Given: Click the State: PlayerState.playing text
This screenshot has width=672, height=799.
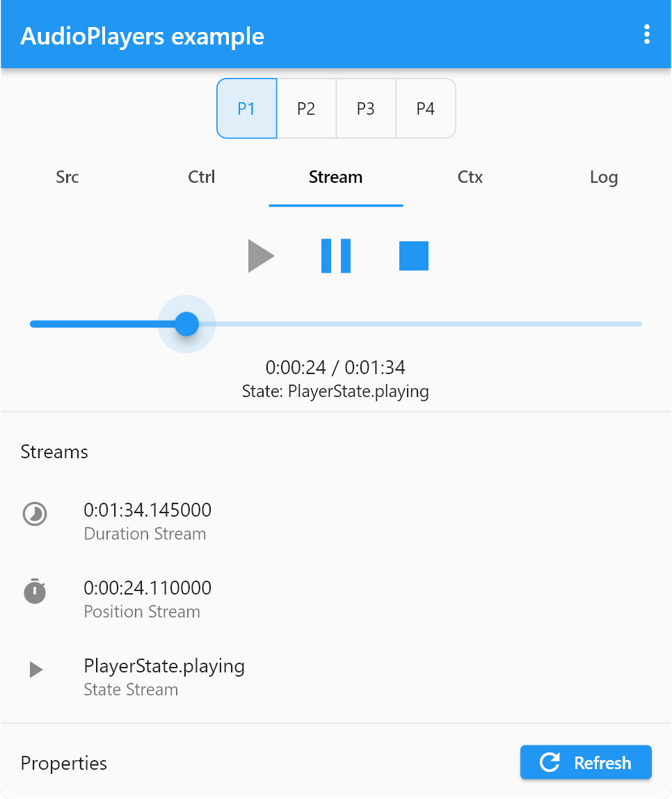Looking at the screenshot, I should pyautogui.click(x=336, y=391).
